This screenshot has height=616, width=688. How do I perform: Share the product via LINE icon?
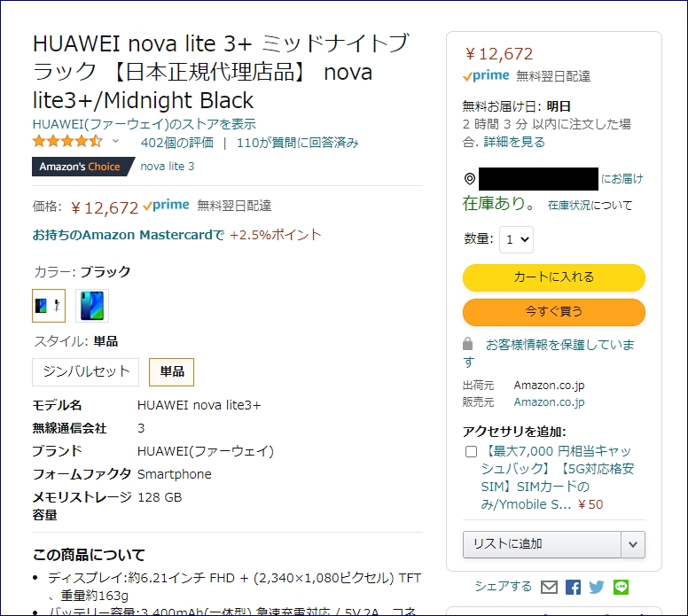click(620, 587)
